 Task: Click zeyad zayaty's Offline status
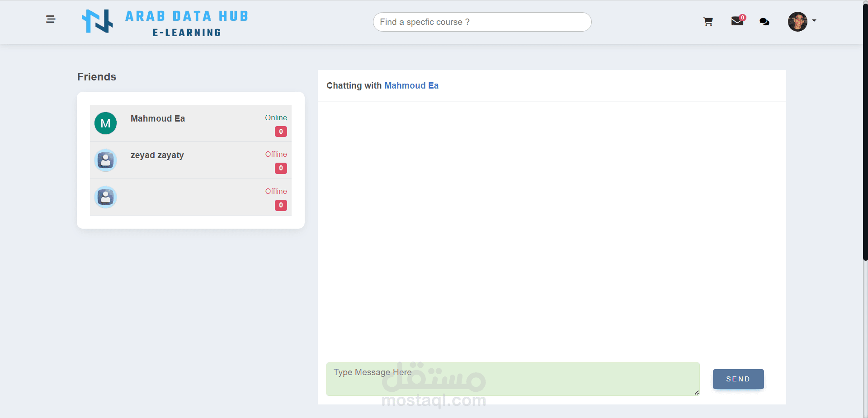point(276,154)
